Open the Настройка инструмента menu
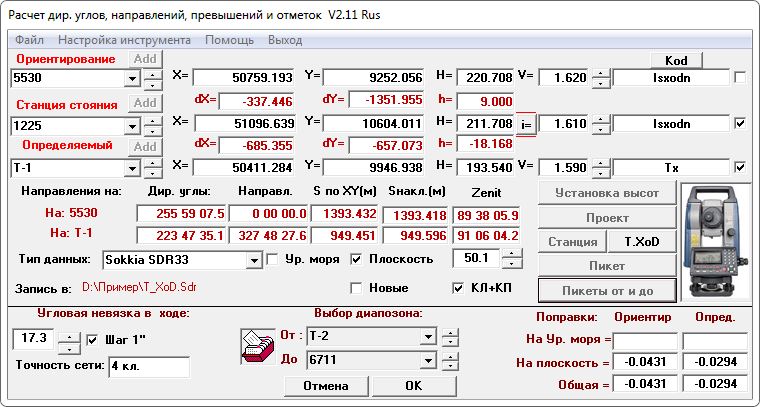The image size is (760, 407). tap(124, 40)
